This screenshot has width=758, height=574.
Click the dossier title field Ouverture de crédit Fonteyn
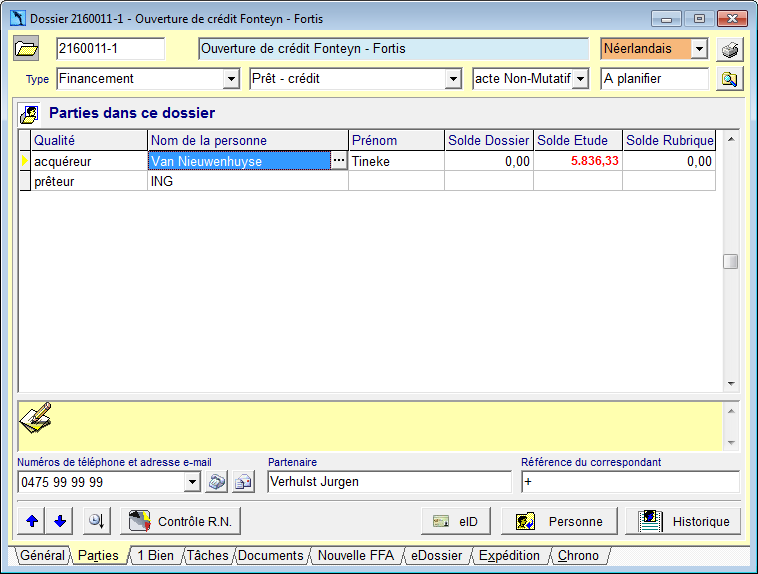click(394, 49)
